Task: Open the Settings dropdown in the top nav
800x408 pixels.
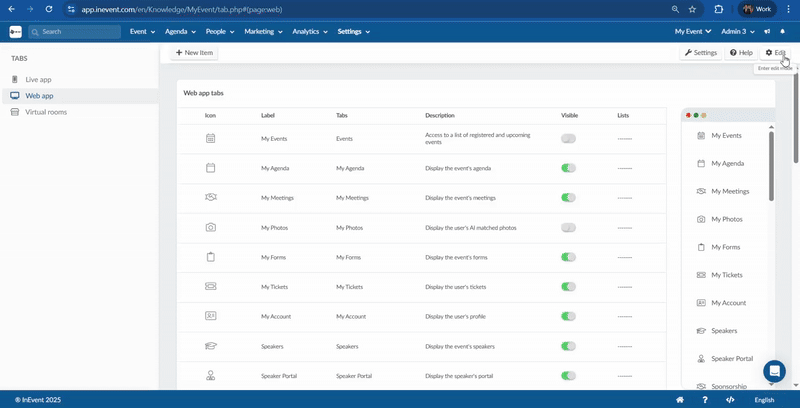Action: tap(354, 32)
